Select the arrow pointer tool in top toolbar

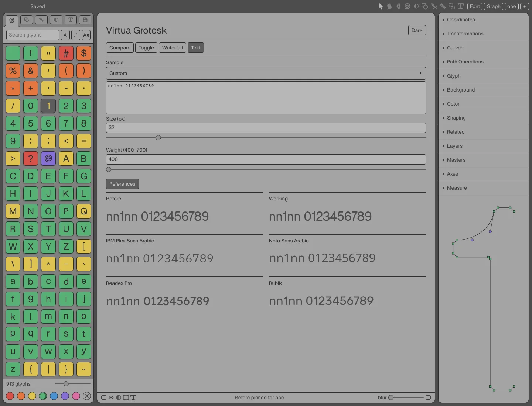(x=381, y=6)
